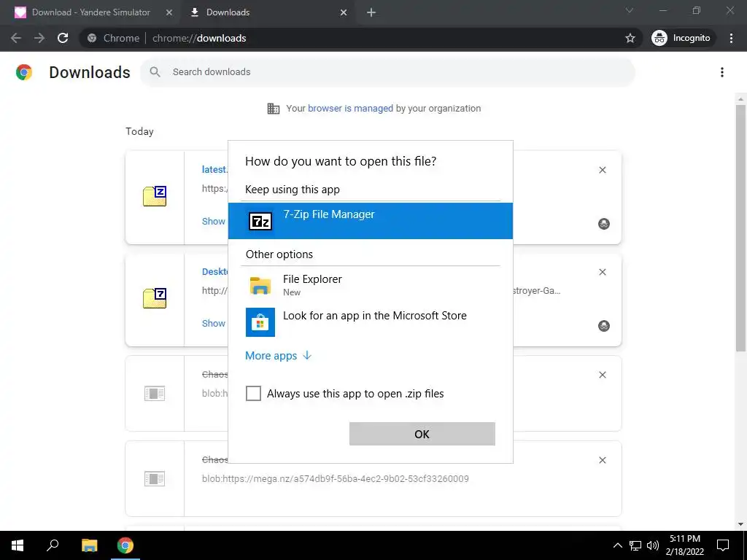Open a new browser tab
This screenshot has height=560, width=747.
click(371, 12)
